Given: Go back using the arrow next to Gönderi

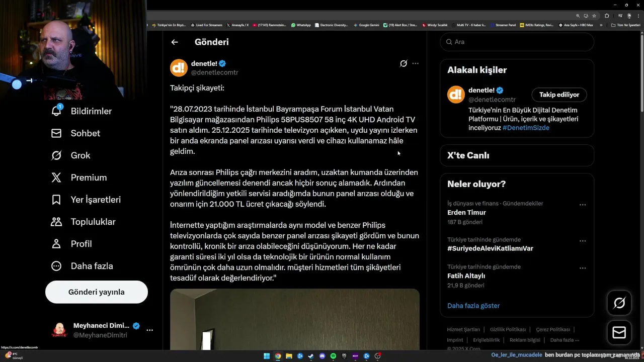Looking at the screenshot, I should [175, 42].
